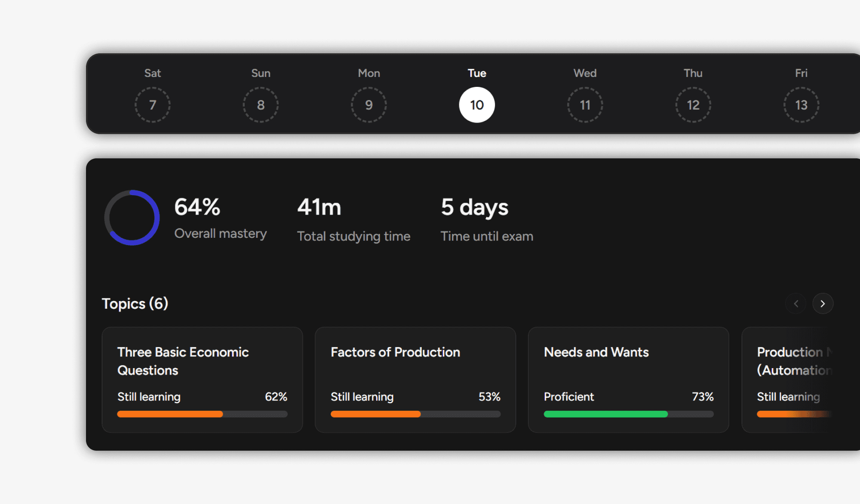This screenshot has height=504, width=860.
Task: Open Factors of Production topic card
Action: (415, 379)
